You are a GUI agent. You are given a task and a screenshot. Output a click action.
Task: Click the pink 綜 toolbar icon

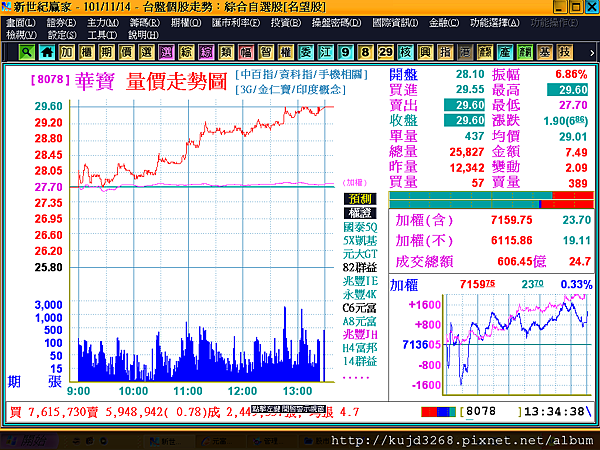206,52
